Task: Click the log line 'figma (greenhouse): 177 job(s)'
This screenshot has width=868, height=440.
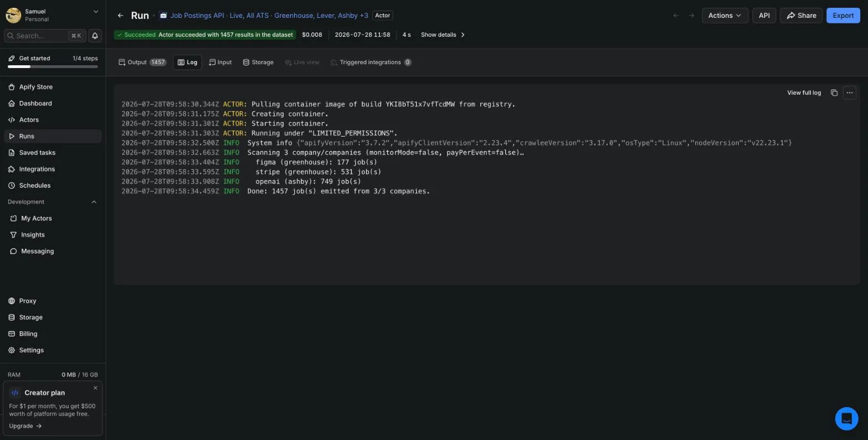Action: click(316, 162)
